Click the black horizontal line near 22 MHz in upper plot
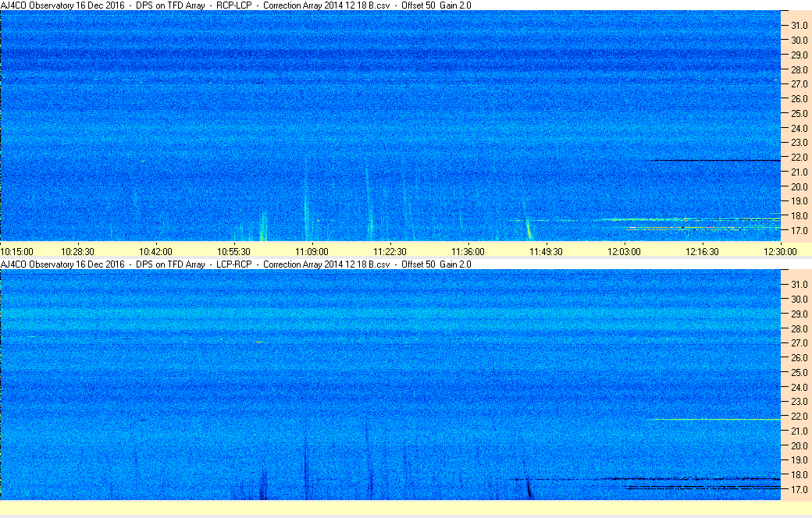Image resolution: width=812 pixels, height=518 pixels. pyautogui.click(x=714, y=161)
